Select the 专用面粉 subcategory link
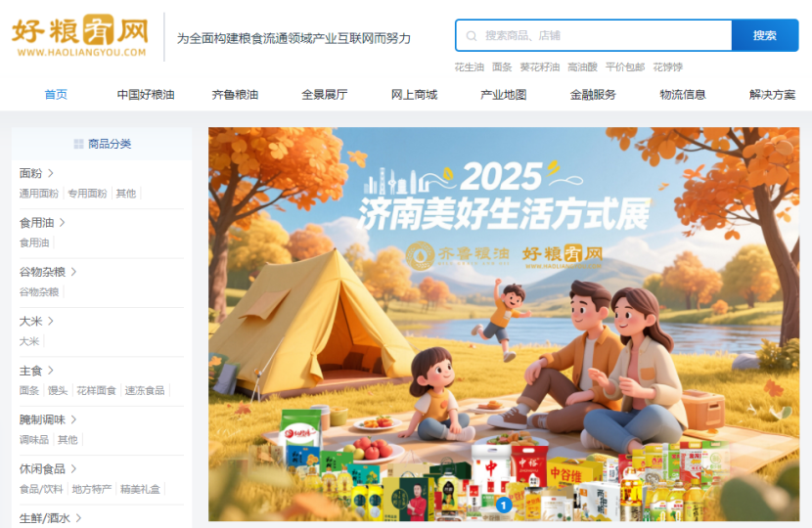Viewport: 812px width, 528px height. [87, 194]
